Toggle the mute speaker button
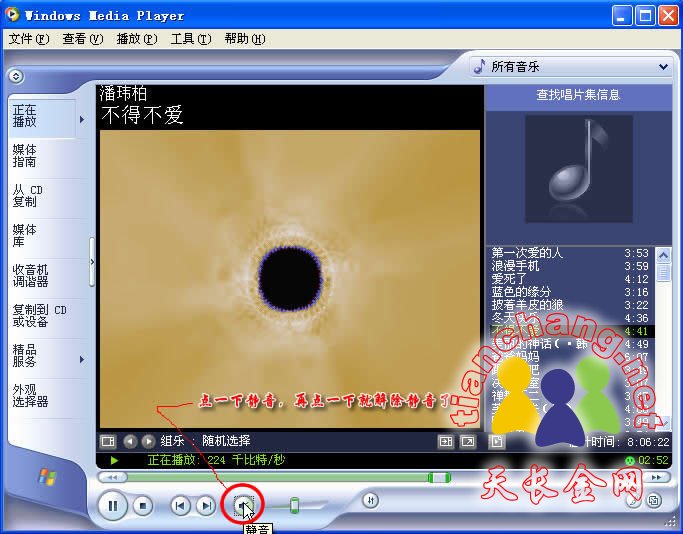Screen dimensions: 683x534 click(243, 506)
